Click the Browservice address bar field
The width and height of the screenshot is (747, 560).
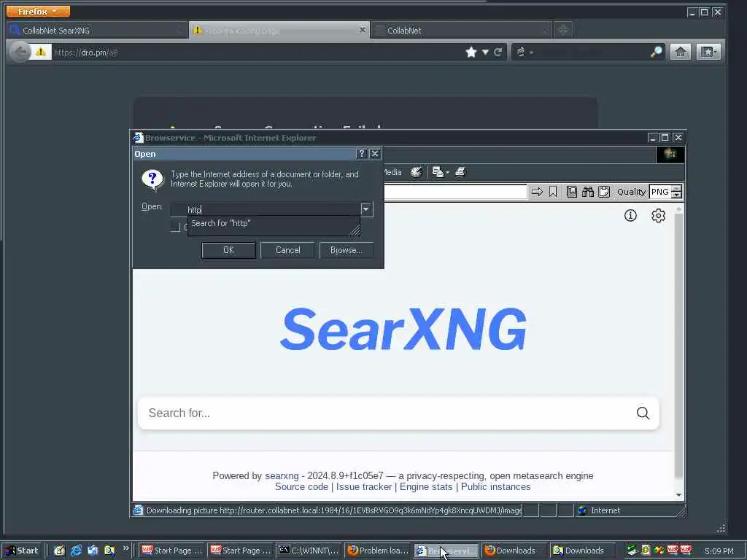455,192
